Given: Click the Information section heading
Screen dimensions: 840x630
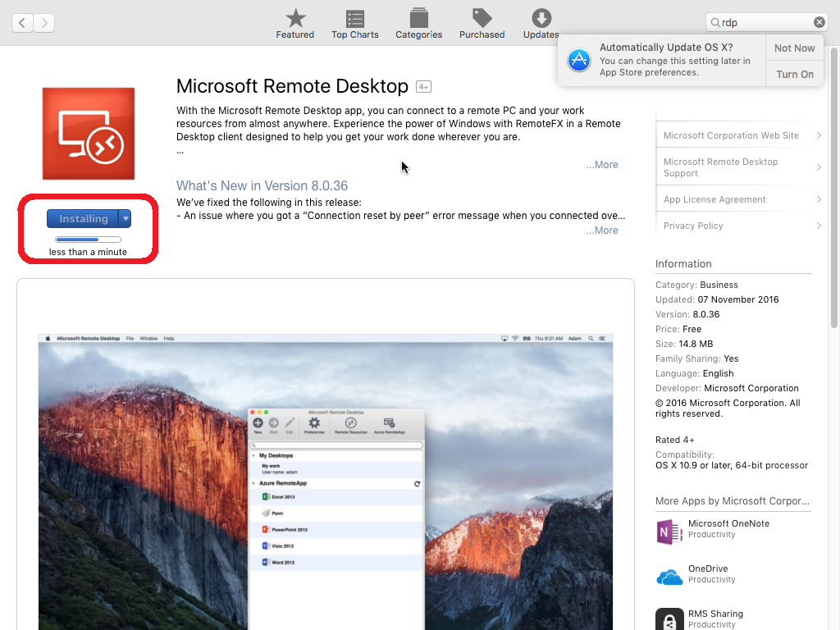Looking at the screenshot, I should (x=683, y=264).
